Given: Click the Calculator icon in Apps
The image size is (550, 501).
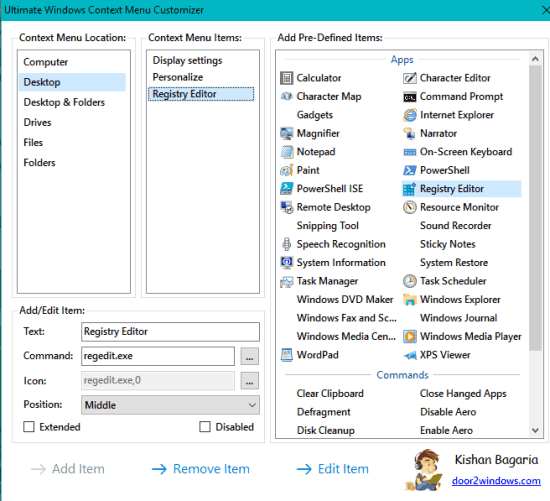Looking at the screenshot, I should pos(286,78).
